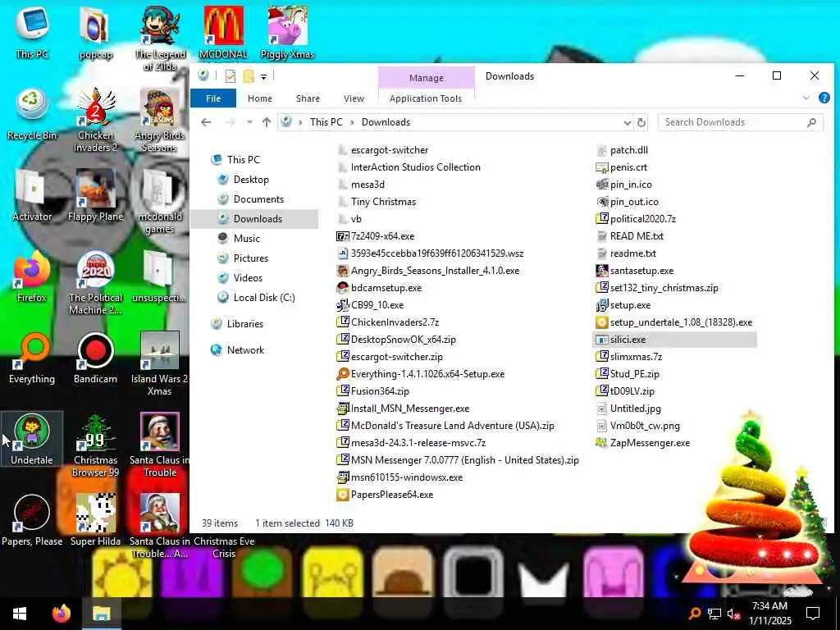The height and width of the screenshot is (630, 840).
Task: Select the Undertale desktop shortcut
Action: tap(32, 439)
